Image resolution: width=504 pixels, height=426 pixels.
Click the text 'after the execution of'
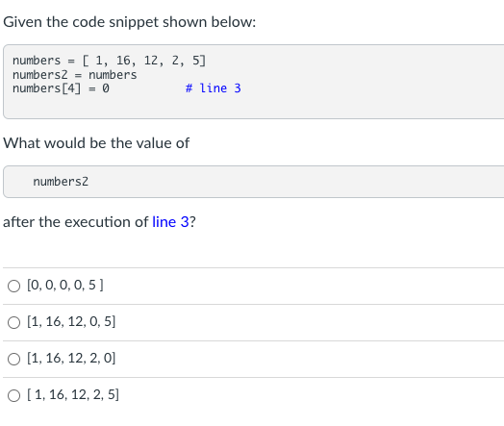pyautogui.click(x=76, y=222)
